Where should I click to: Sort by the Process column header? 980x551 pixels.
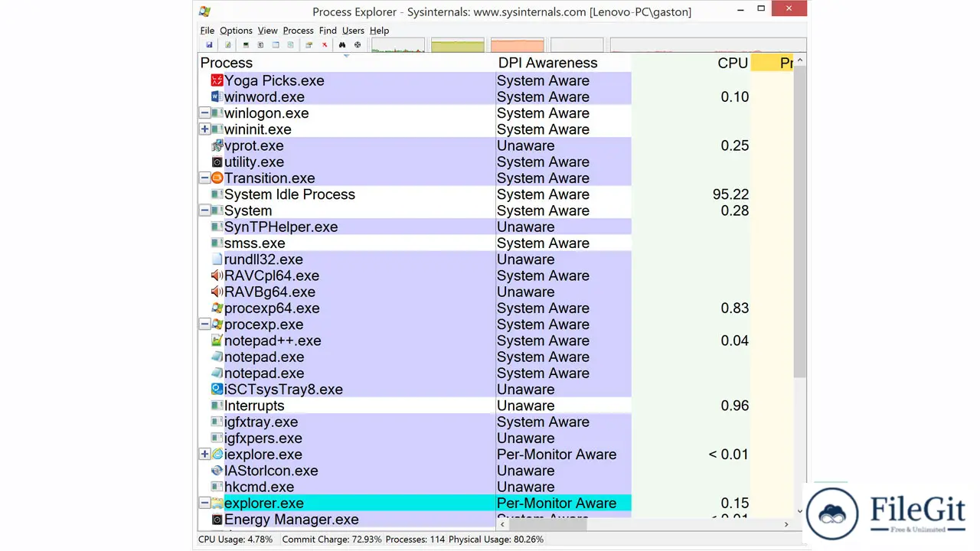tap(346, 63)
